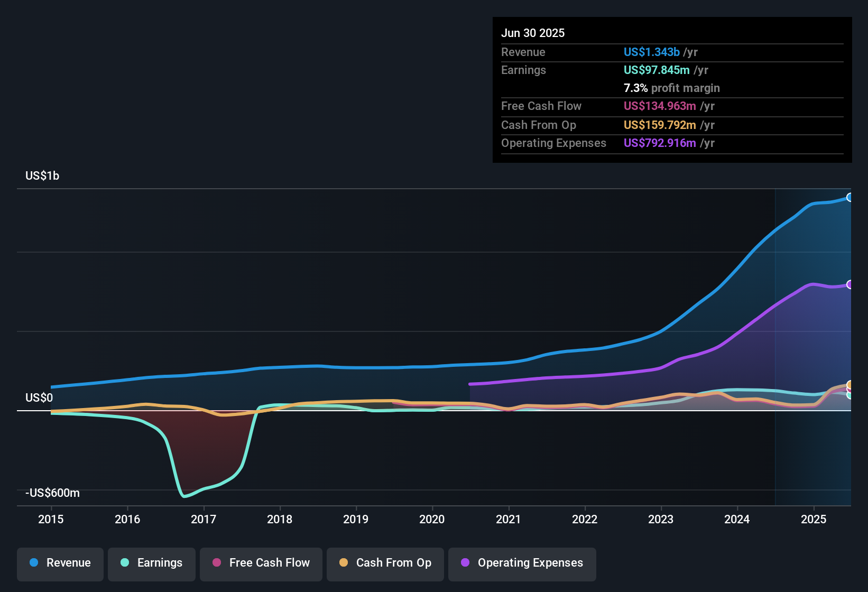Click the US$97.845m earnings value
The image size is (868, 592).
point(657,70)
